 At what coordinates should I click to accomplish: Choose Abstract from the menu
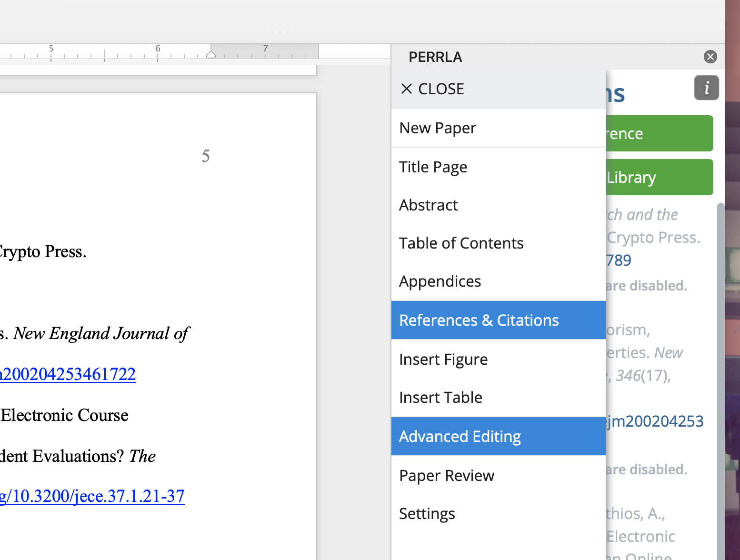pyautogui.click(x=498, y=205)
